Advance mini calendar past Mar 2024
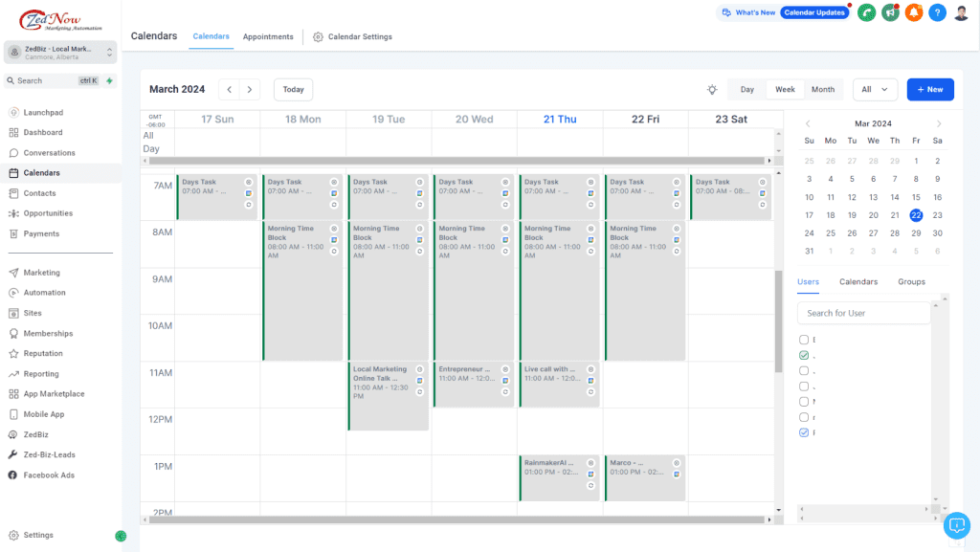The width and height of the screenshot is (980, 552). (x=939, y=123)
